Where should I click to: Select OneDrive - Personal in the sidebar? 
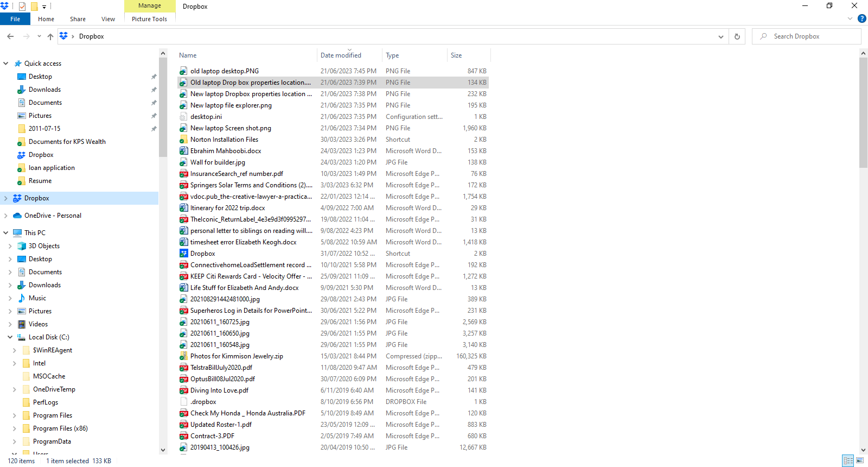click(x=53, y=216)
